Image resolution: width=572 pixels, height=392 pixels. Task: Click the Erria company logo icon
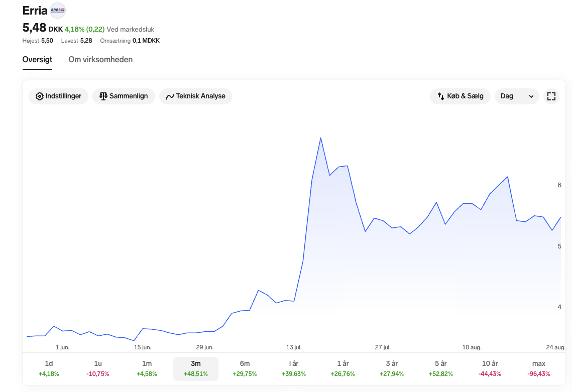point(58,10)
